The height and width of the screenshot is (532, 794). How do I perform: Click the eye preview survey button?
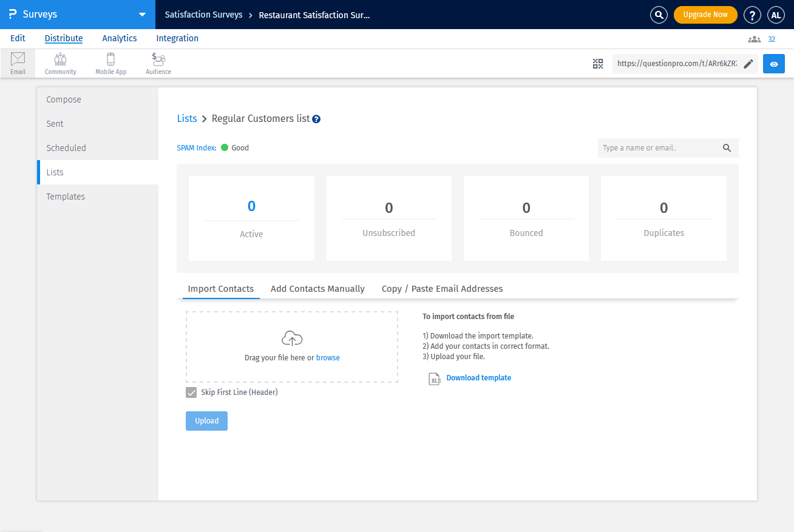(x=773, y=64)
